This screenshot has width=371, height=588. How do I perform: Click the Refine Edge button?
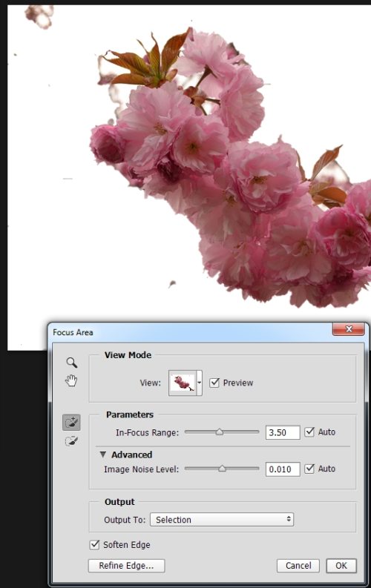[x=126, y=566]
